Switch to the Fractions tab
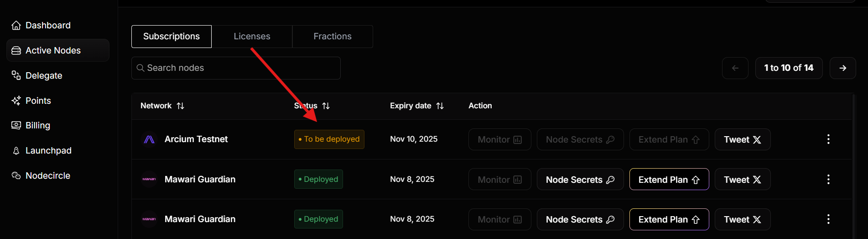 tap(333, 37)
